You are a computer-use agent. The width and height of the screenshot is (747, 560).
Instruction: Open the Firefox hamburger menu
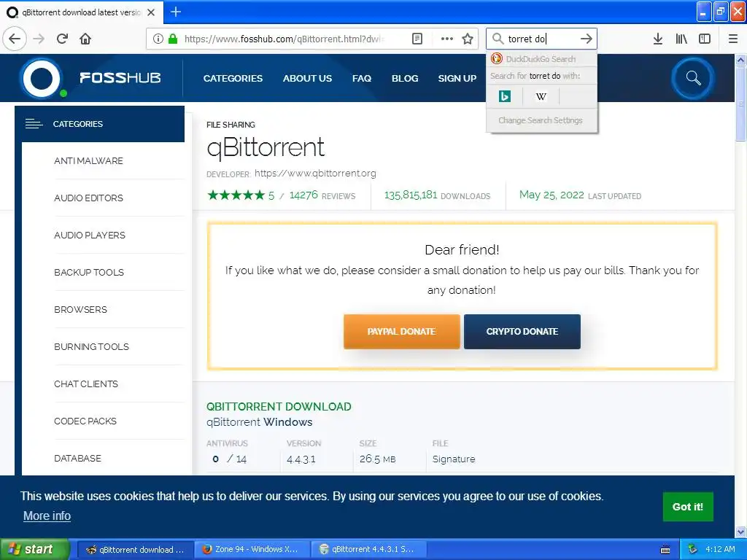click(x=733, y=39)
